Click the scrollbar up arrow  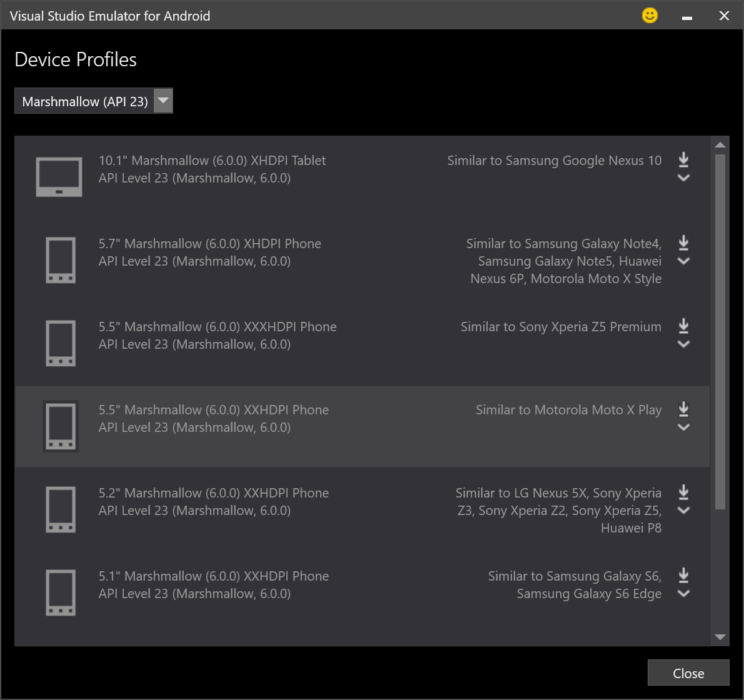click(x=720, y=144)
